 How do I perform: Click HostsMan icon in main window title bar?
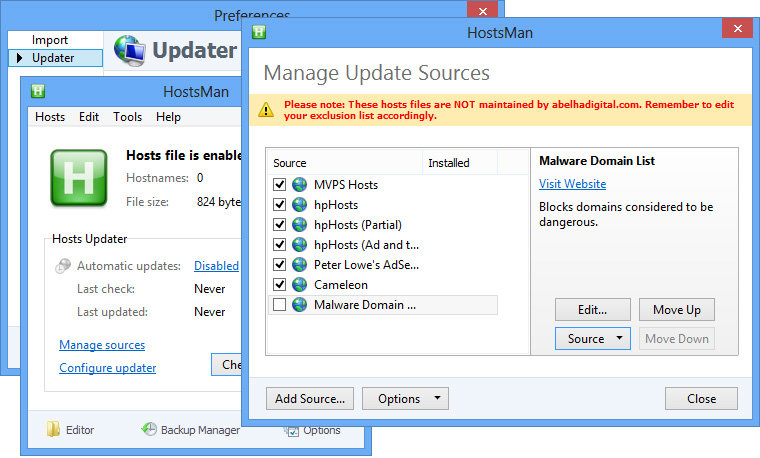[x=38, y=91]
